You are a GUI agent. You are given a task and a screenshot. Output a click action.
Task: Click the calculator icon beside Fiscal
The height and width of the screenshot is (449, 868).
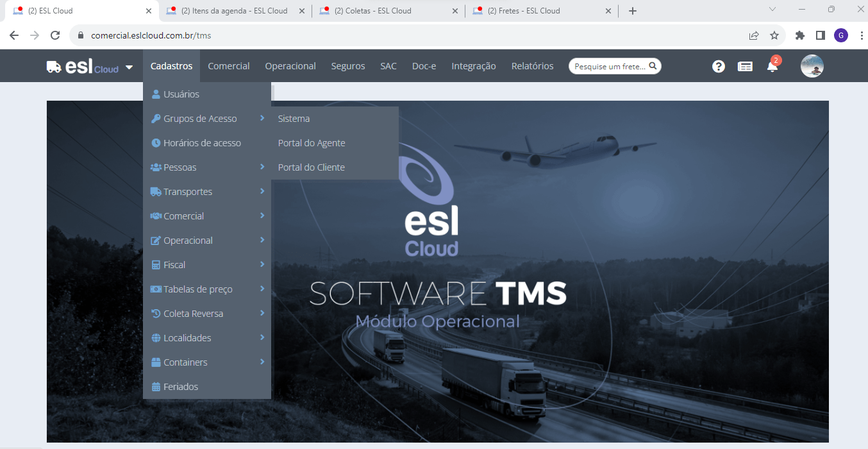tap(156, 265)
